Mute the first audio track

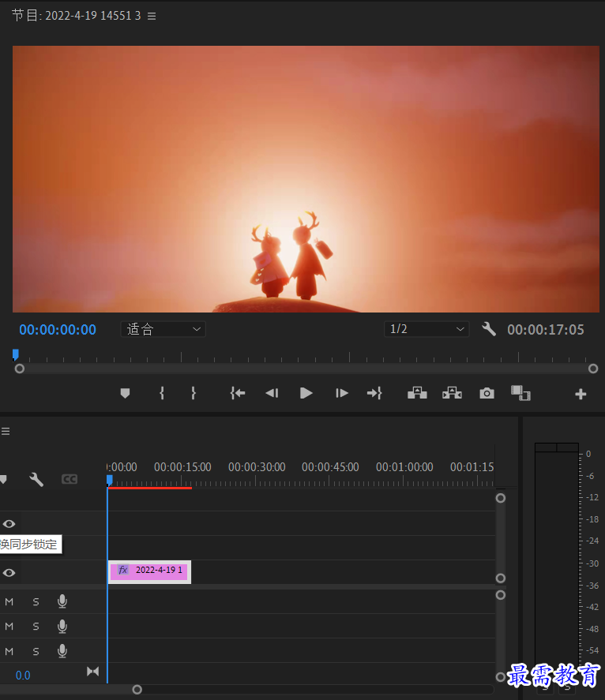coord(9,602)
